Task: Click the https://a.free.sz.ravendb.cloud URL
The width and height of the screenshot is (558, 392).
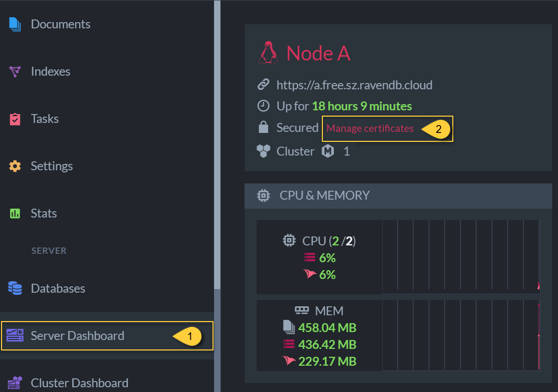Action: 354,85
